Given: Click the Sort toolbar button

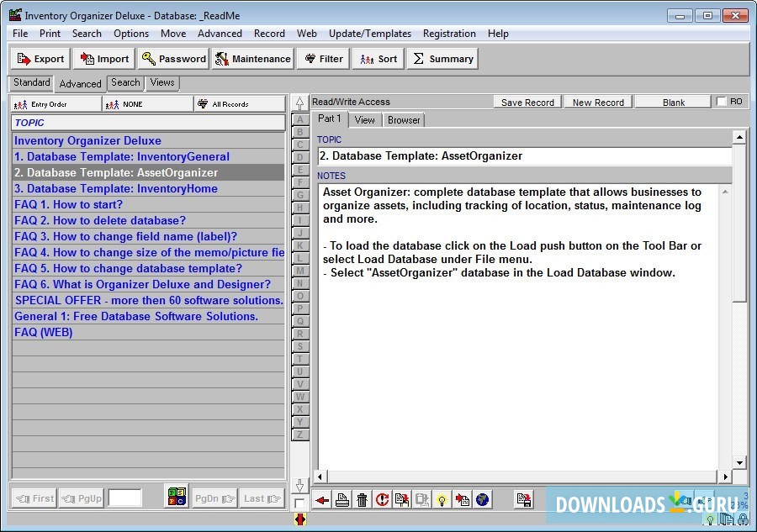Looking at the screenshot, I should click(378, 59).
